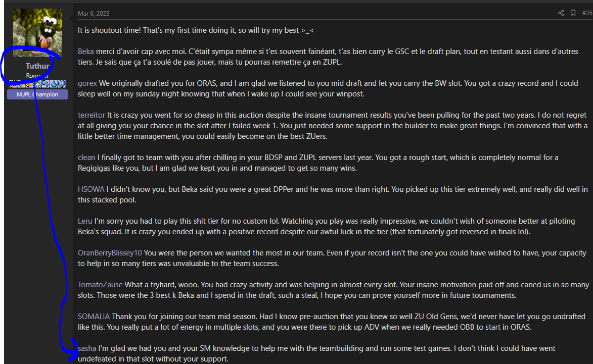The image size is (593, 364).
Task: Click the green arrows badge icon
Action: click(38, 84)
